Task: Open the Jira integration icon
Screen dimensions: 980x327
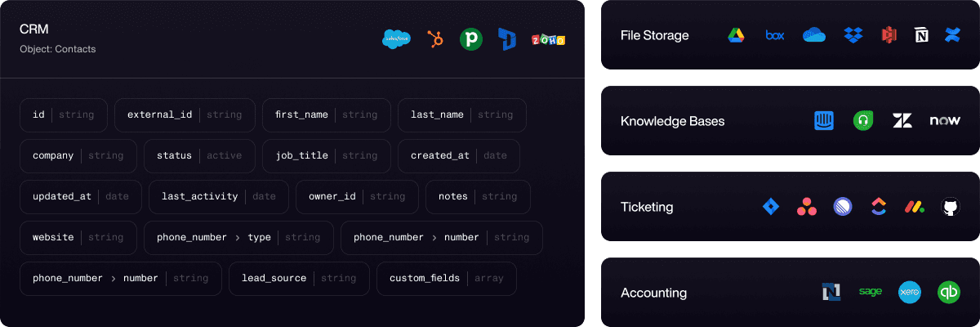Action: click(771, 207)
